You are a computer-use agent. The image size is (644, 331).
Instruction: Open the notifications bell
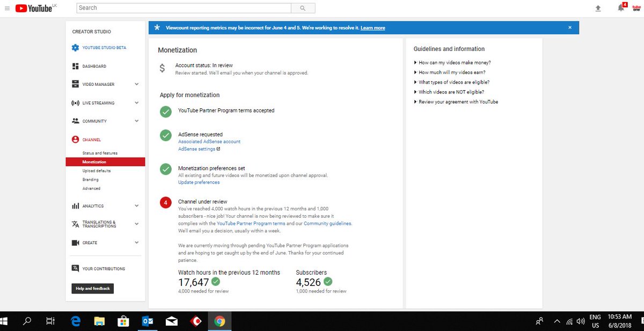click(621, 8)
